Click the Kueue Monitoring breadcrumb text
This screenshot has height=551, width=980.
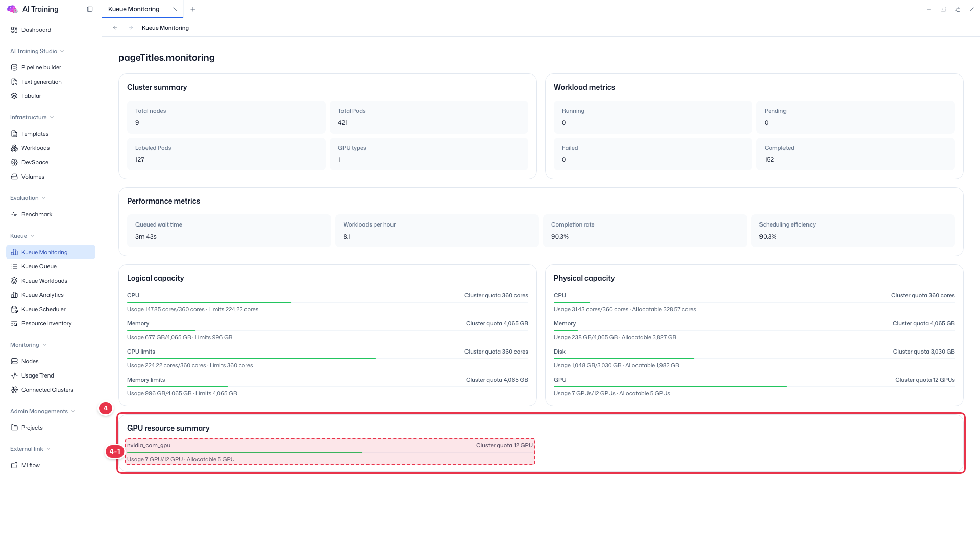[165, 28]
